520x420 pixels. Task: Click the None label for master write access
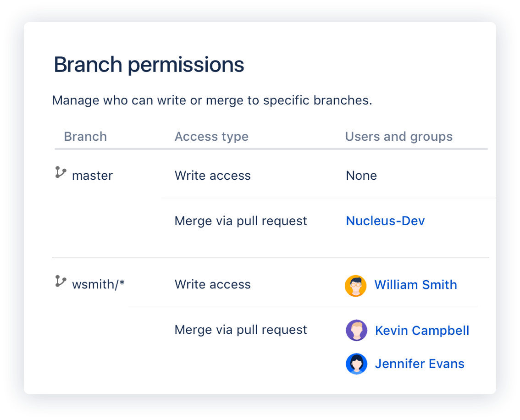(x=361, y=175)
